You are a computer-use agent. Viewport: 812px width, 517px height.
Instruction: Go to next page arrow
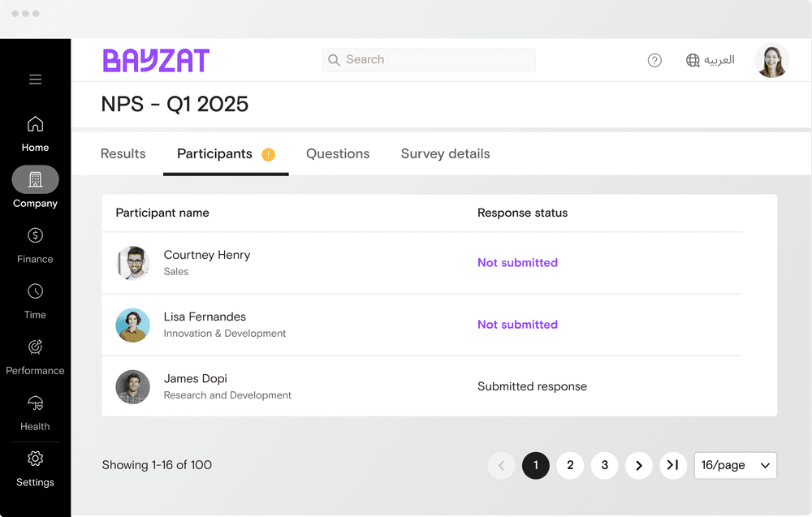(x=639, y=465)
